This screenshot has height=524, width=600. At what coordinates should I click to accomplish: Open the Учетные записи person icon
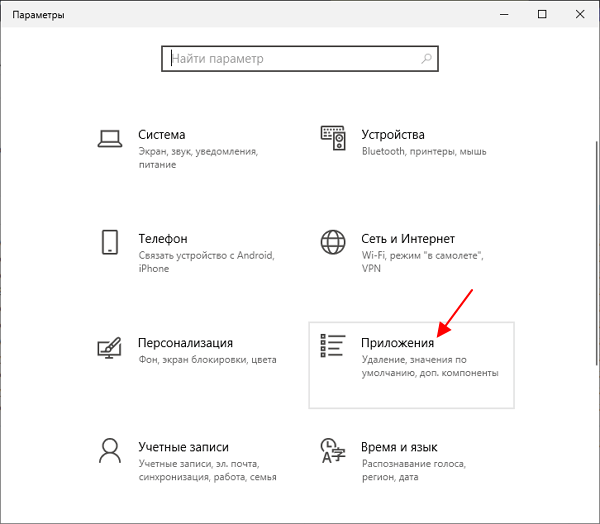pos(110,451)
